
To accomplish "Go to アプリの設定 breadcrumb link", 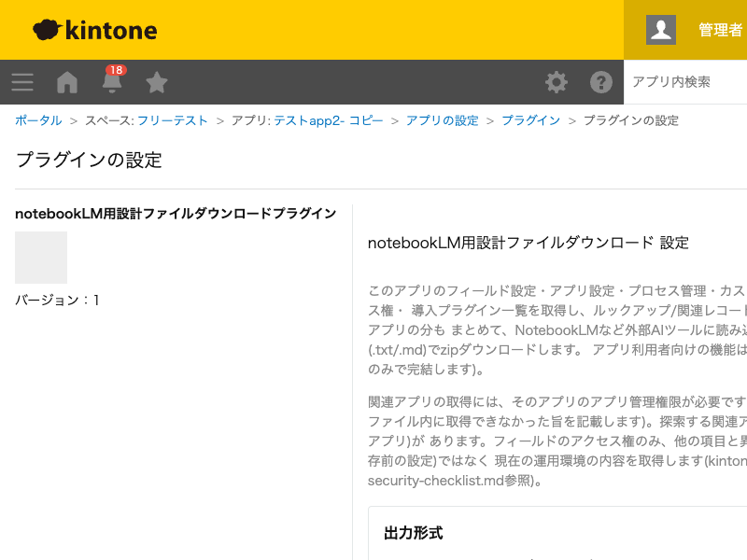I will 442,120.
